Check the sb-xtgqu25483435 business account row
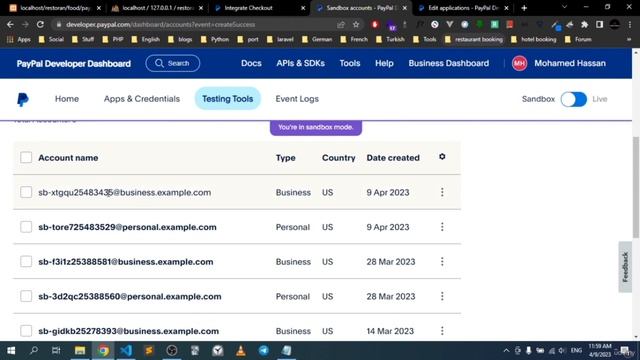The height and width of the screenshot is (360, 640). (x=26, y=192)
